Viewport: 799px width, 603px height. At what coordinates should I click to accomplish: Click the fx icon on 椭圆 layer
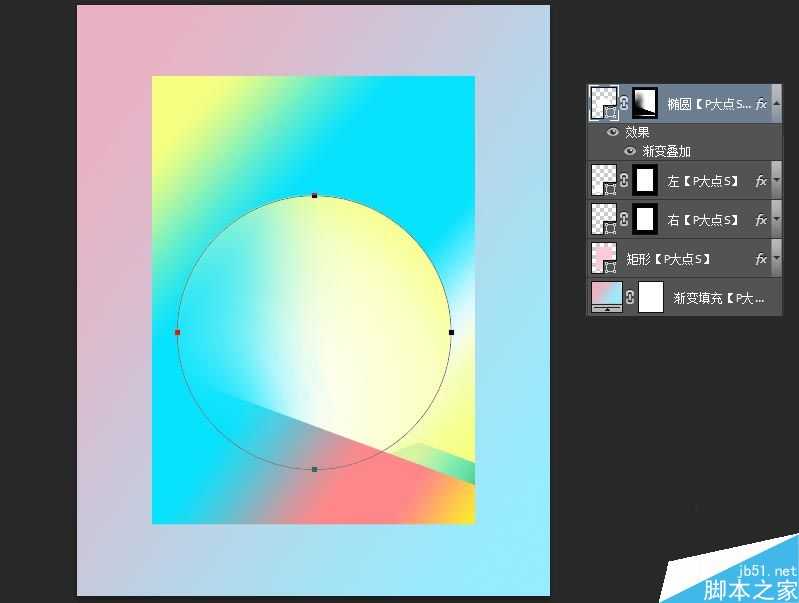click(761, 104)
